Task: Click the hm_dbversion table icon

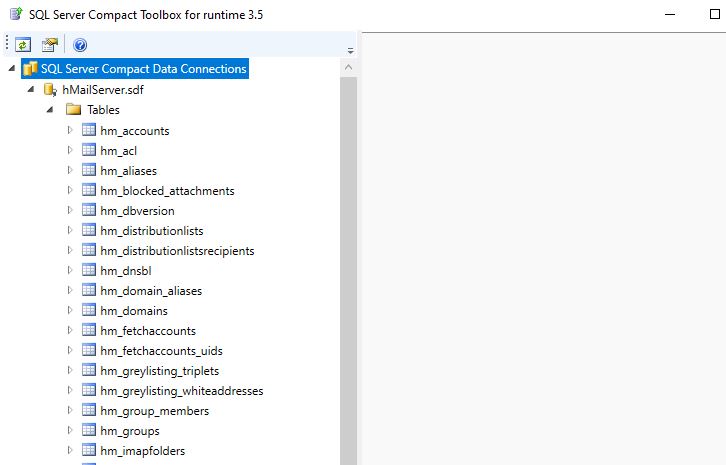Action: 89,210
